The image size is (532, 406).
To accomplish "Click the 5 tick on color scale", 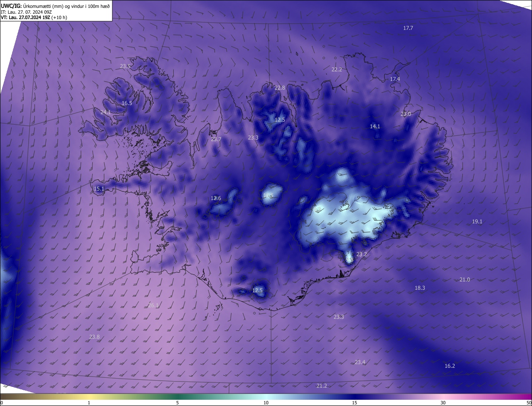I will [177, 403].
